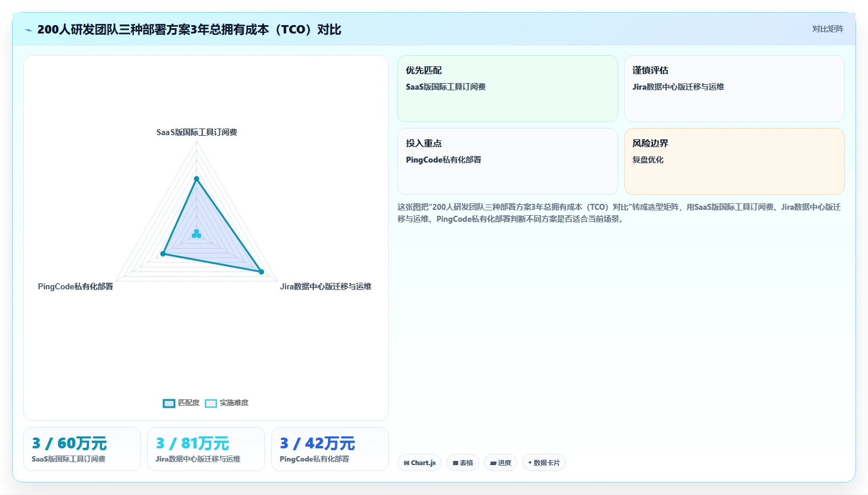Click the 数据卡片 tag
This screenshot has height=495, width=868.
544,463
